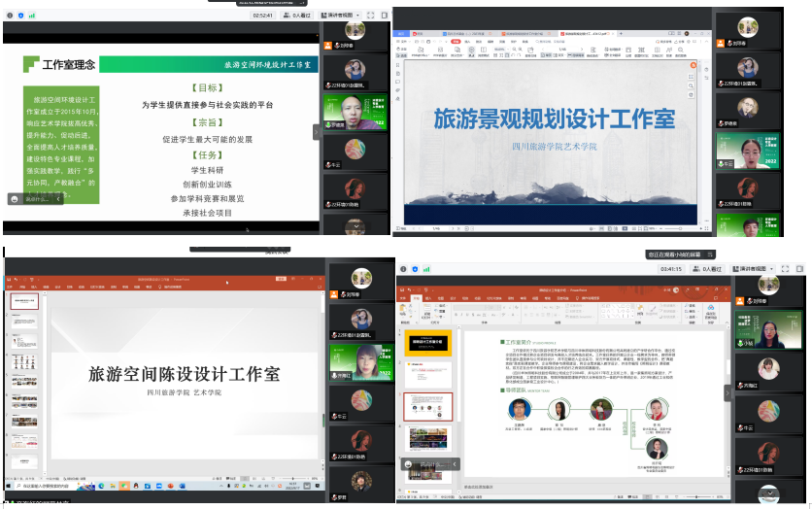
Task: Collapse participant strip arrow beside 工作室简介 slide
Action: (727, 393)
